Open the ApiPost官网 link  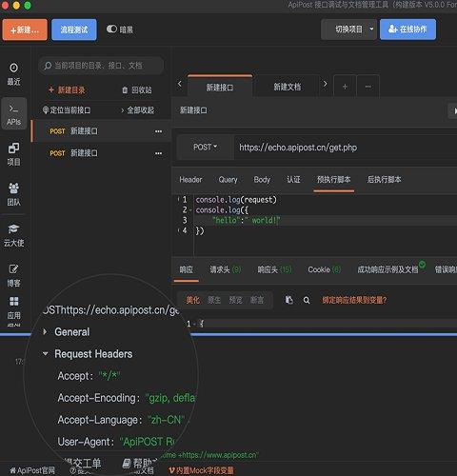[32, 470]
